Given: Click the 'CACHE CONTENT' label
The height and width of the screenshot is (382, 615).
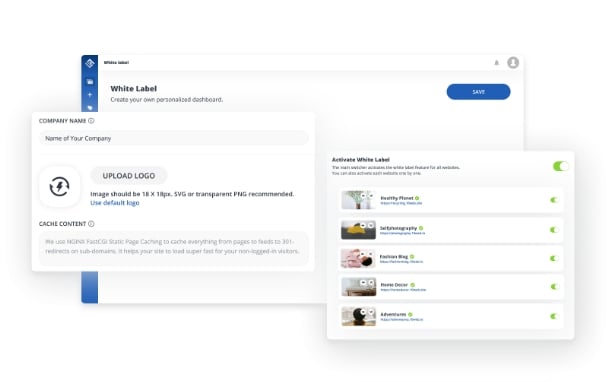Looking at the screenshot, I should (62, 224).
